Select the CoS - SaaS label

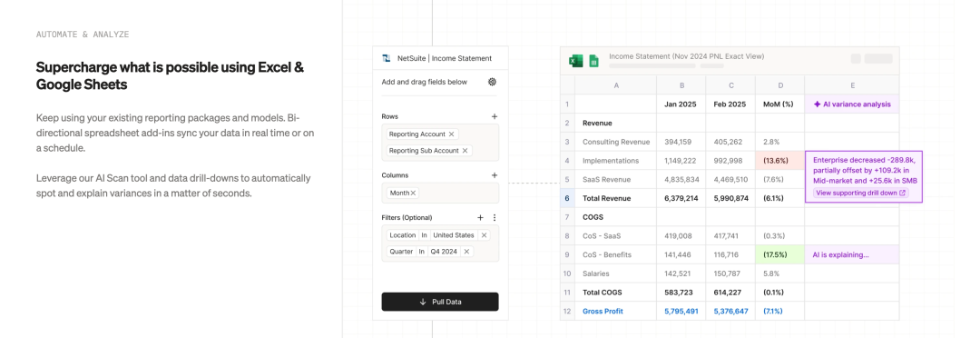(615, 236)
